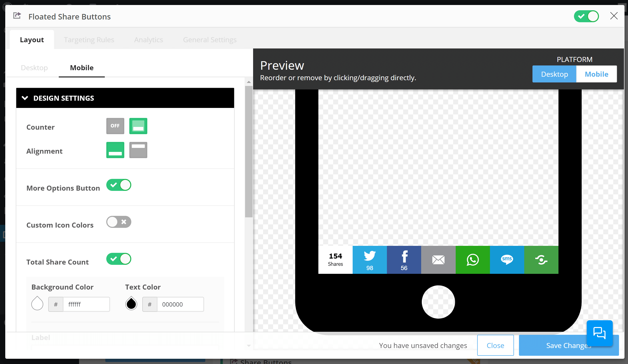Screen dimensions: 628x364
Task: Select Mobile platform in preview
Action: click(596, 74)
